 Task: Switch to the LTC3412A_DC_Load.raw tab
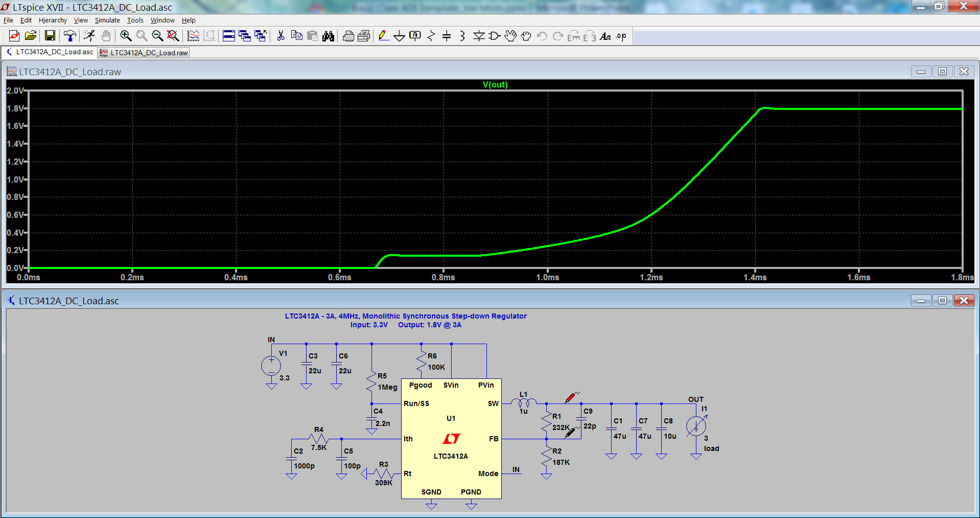click(143, 52)
